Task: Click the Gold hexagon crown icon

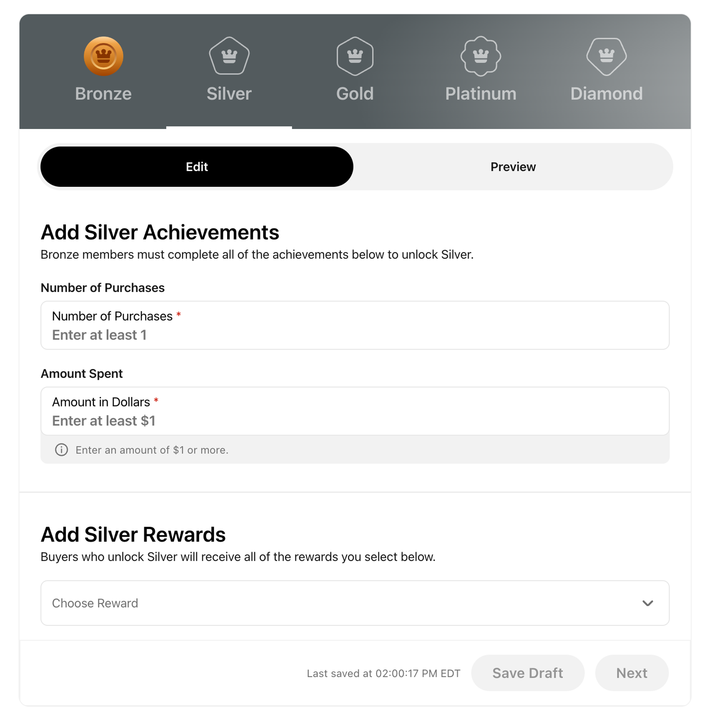Action: pyautogui.click(x=355, y=56)
